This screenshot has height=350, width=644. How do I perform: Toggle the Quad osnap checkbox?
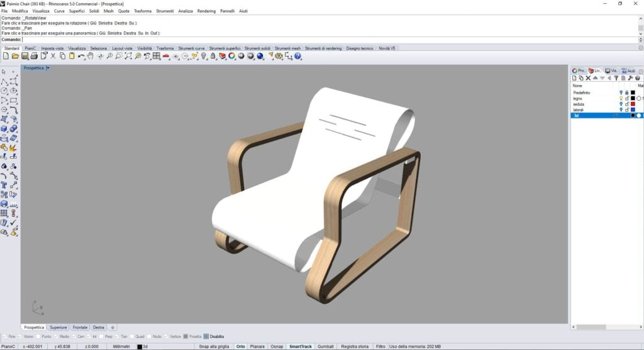coord(132,336)
